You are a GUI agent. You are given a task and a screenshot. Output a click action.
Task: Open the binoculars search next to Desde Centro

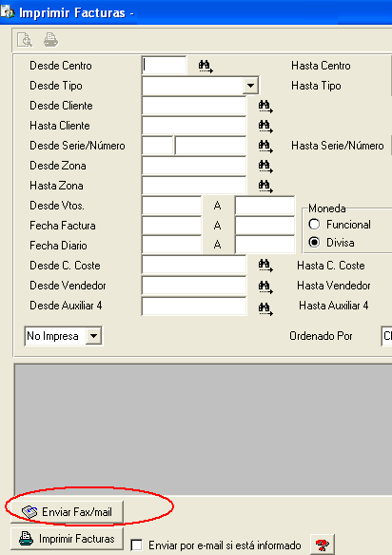pyautogui.click(x=206, y=66)
